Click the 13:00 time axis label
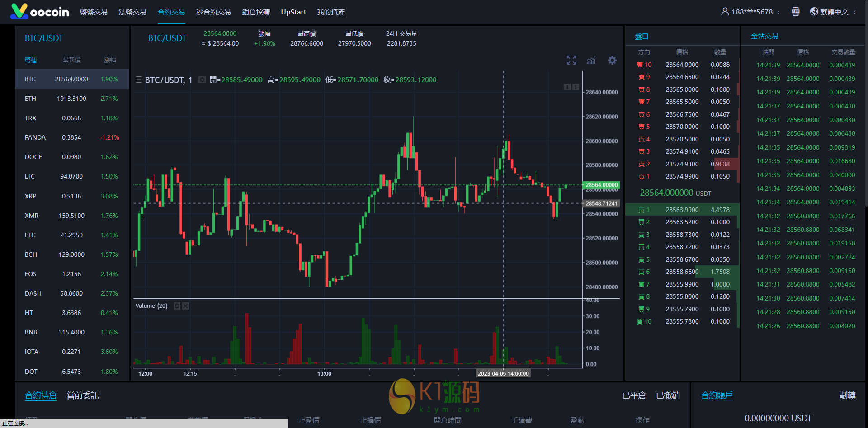 pyautogui.click(x=324, y=374)
